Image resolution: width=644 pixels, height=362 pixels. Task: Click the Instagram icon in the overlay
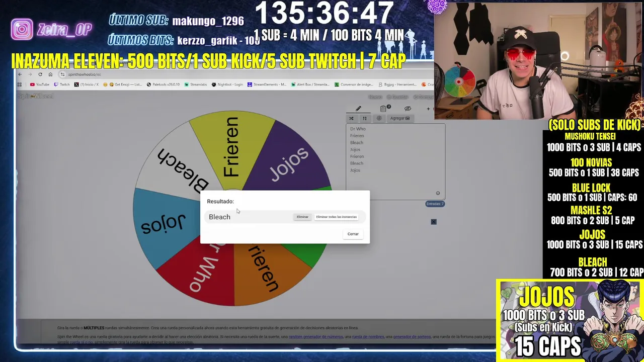coord(22,29)
